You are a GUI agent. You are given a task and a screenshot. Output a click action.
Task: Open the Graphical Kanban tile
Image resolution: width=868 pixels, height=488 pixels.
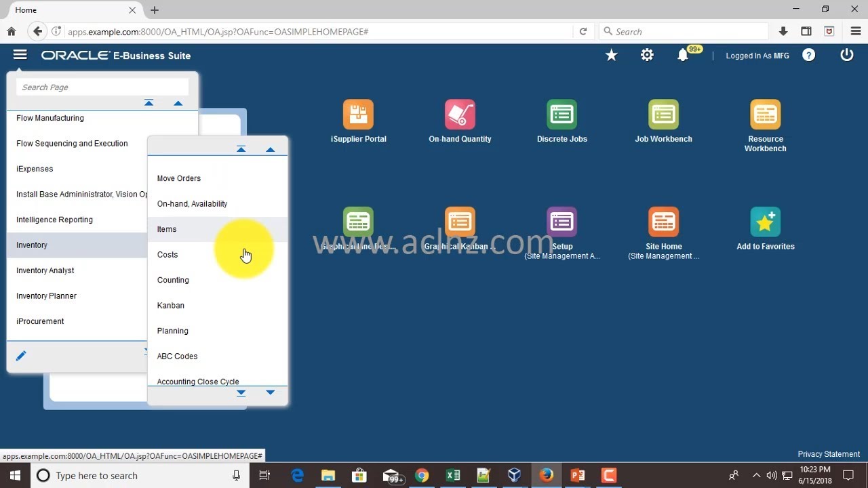click(460, 222)
